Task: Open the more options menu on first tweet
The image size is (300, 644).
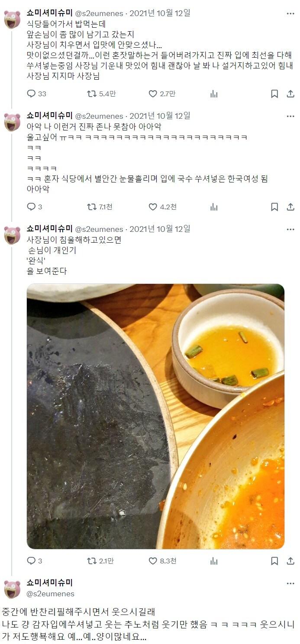Action: click(x=290, y=13)
